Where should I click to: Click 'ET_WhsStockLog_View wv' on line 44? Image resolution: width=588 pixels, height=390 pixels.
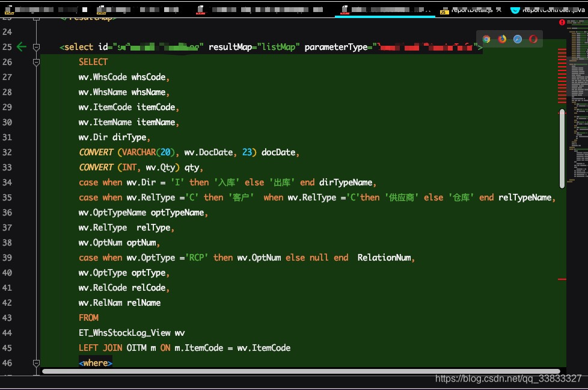(x=132, y=333)
